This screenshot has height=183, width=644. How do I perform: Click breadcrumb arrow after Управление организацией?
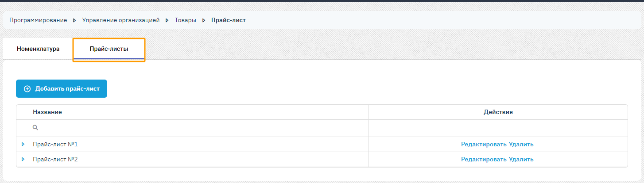(167, 20)
